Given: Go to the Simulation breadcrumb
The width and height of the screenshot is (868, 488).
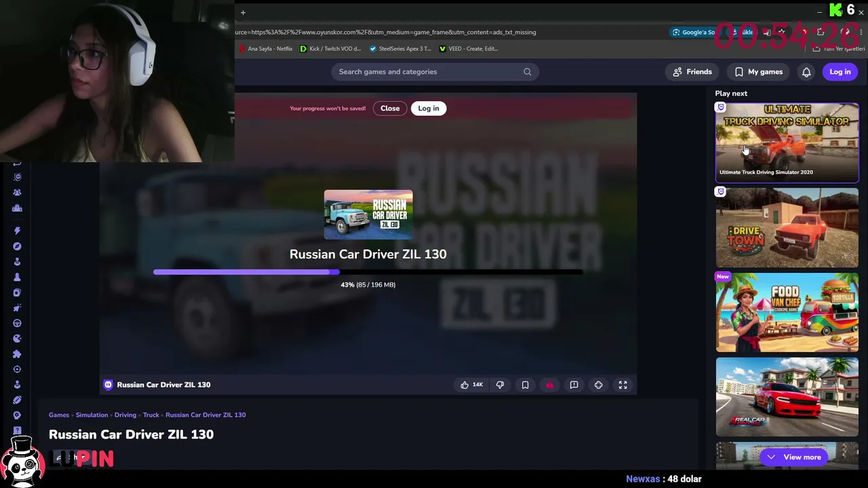Looking at the screenshot, I should click(92, 415).
